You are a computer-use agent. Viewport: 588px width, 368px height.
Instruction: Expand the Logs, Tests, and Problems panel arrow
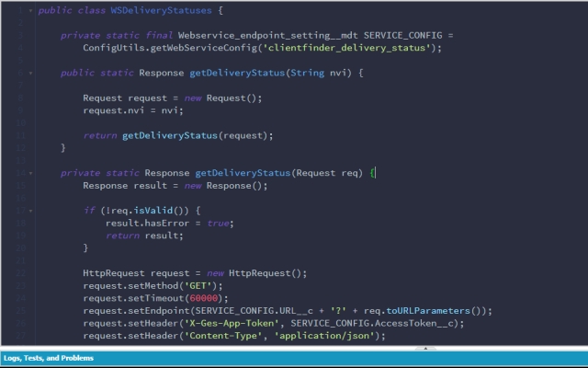(x=425, y=349)
